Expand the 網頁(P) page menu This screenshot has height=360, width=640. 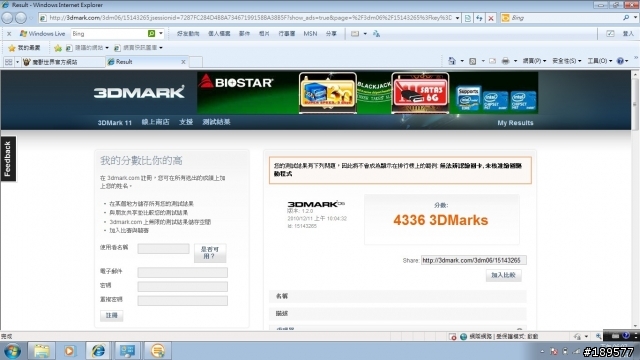click(x=534, y=61)
